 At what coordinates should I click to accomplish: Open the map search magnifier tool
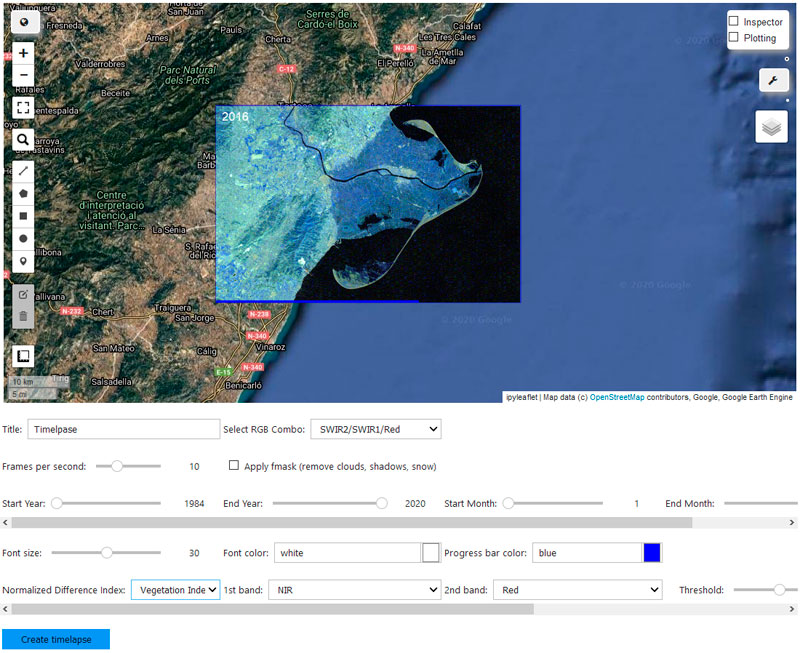[23, 139]
